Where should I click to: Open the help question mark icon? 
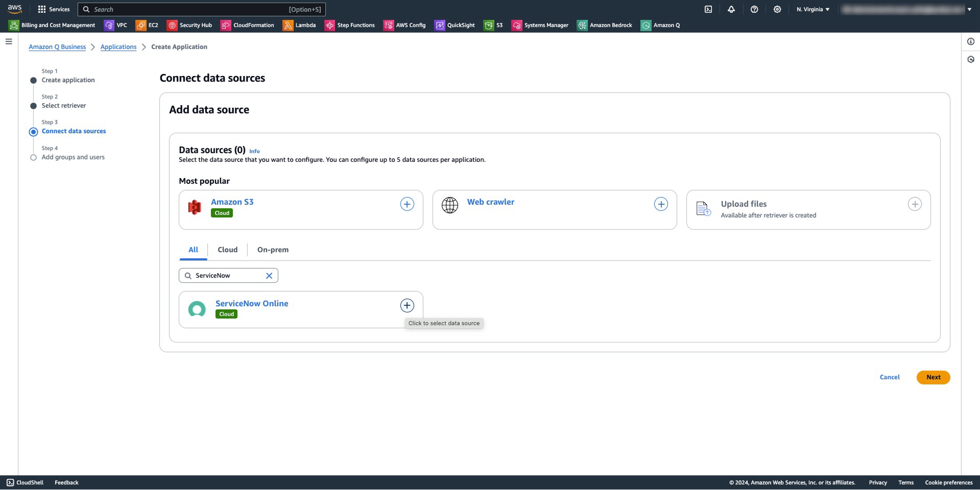click(x=754, y=9)
